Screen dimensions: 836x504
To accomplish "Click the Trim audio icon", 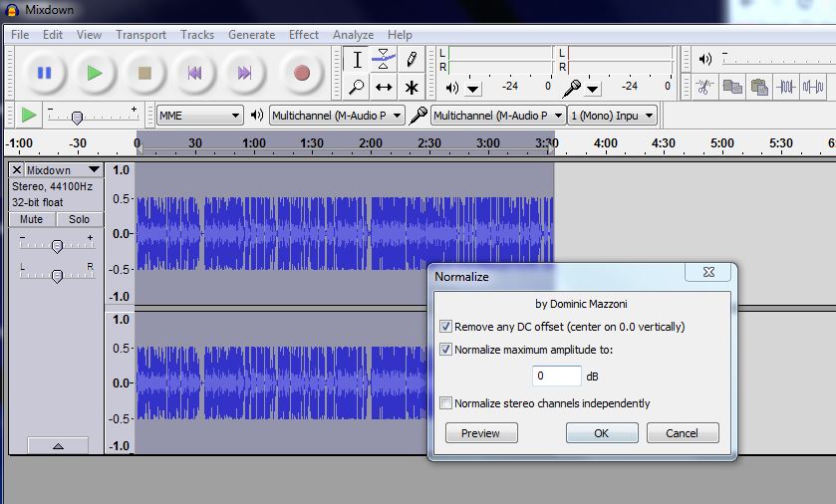I will coord(786,87).
